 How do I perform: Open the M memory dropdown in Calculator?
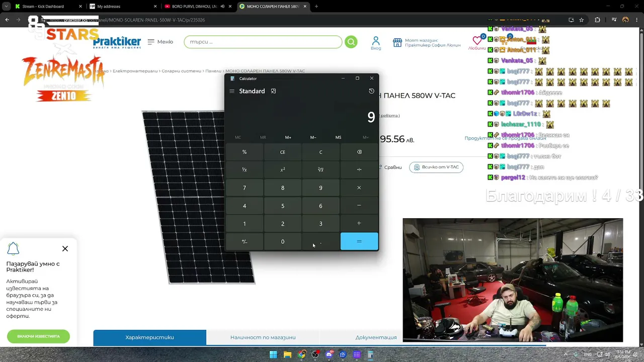[x=365, y=137]
